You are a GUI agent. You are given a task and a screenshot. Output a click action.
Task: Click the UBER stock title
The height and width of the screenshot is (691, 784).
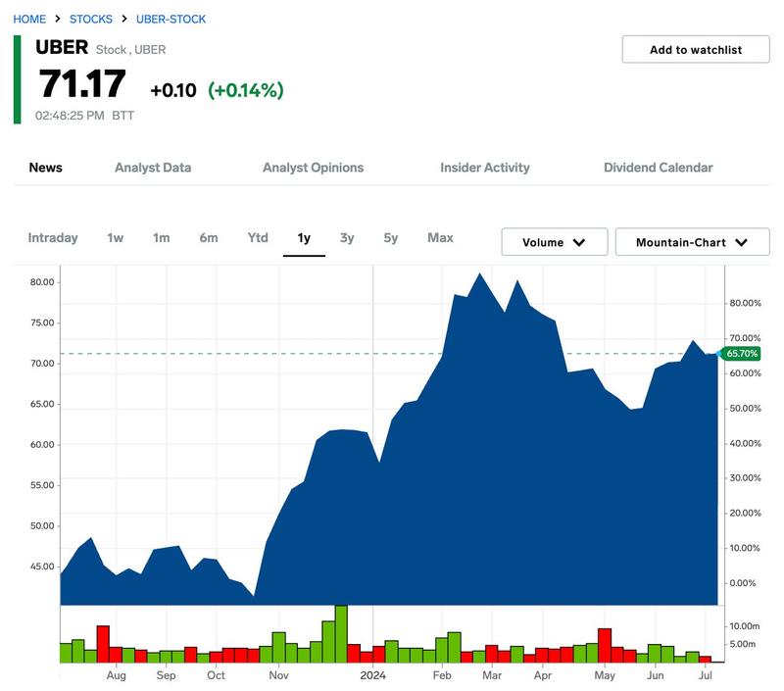62,48
